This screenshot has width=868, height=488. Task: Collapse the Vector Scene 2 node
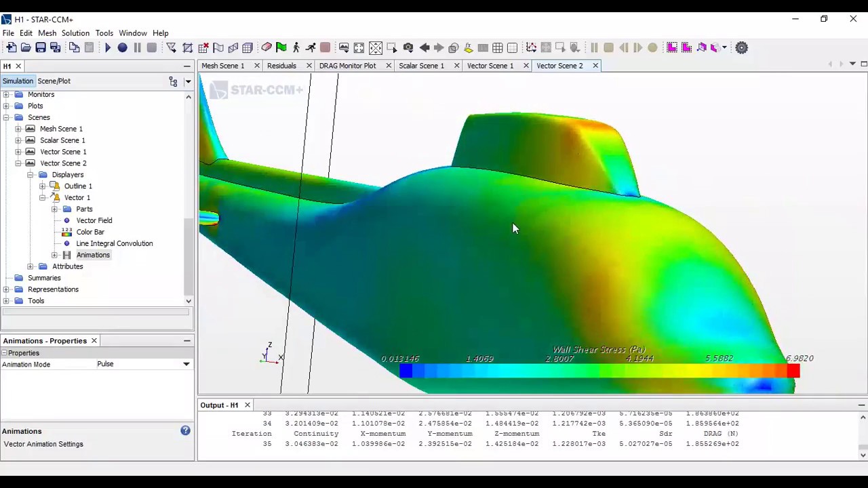point(18,163)
